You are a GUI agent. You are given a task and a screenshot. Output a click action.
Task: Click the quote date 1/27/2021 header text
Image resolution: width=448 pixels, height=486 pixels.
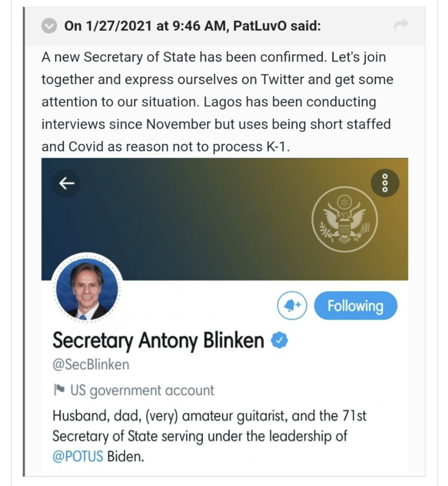click(x=118, y=26)
